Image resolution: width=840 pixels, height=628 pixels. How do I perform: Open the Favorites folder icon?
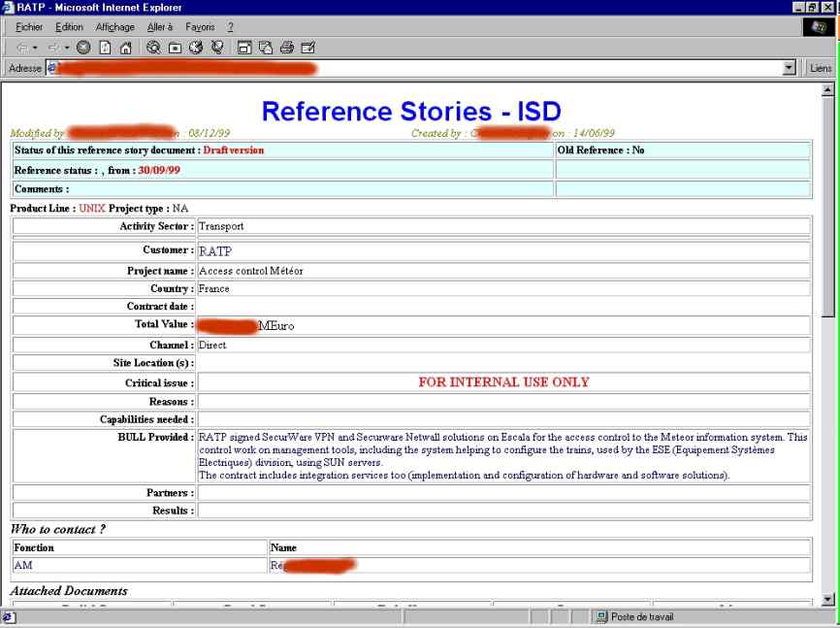pyautogui.click(x=175, y=49)
